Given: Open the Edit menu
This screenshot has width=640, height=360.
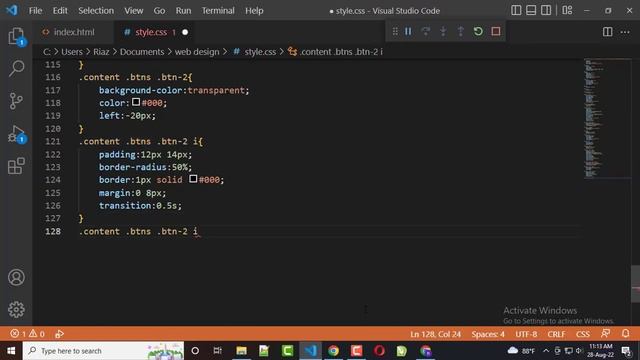Looking at the screenshot, I should point(60,11).
